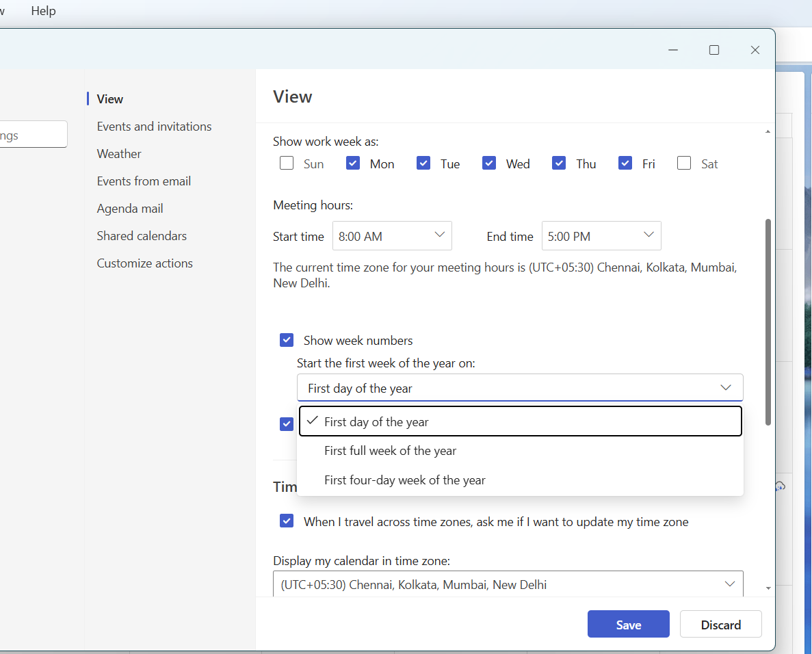Image resolution: width=812 pixels, height=654 pixels.
Task: Open Events and invitations settings
Action: [x=155, y=127]
